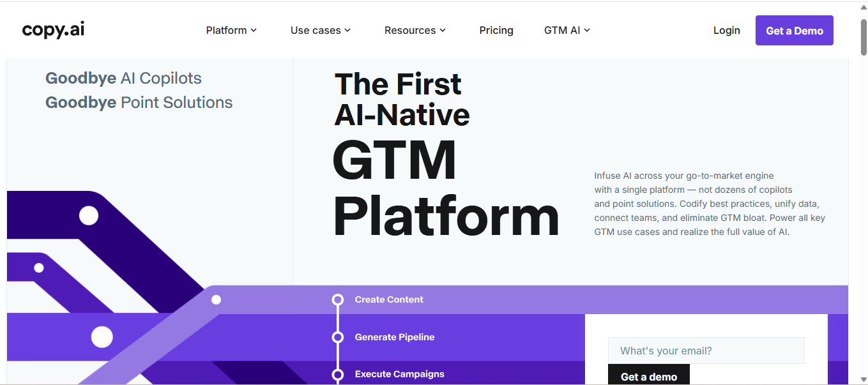
Task: Click the copy.ai logo
Action: pos(53,30)
